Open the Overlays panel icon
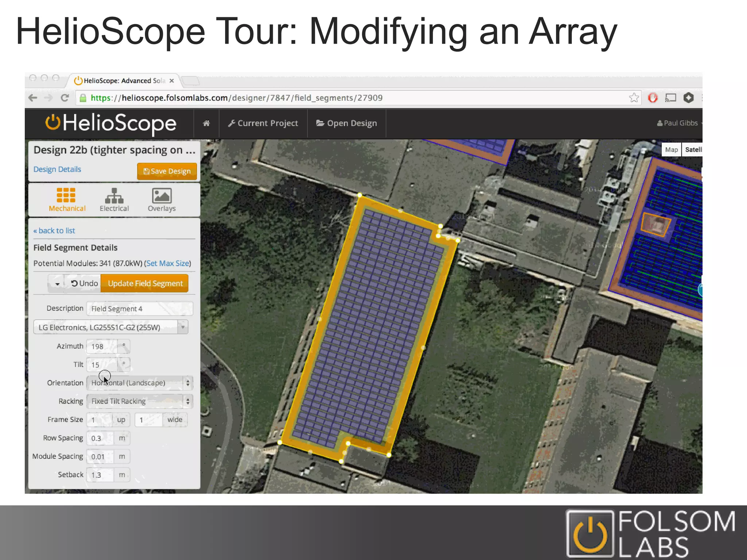Viewport: 747px width, 560px height. [162, 199]
